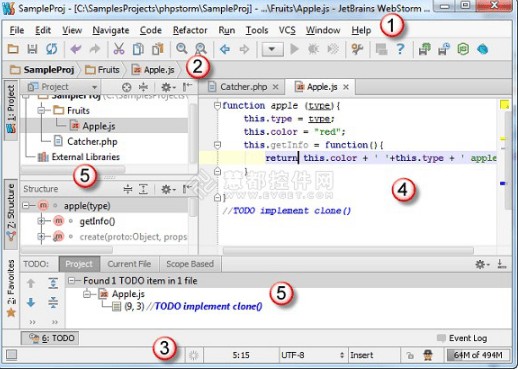Click the Apple.js breadcrumb
This screenshot has height=370, width=518.
[153, 70]
